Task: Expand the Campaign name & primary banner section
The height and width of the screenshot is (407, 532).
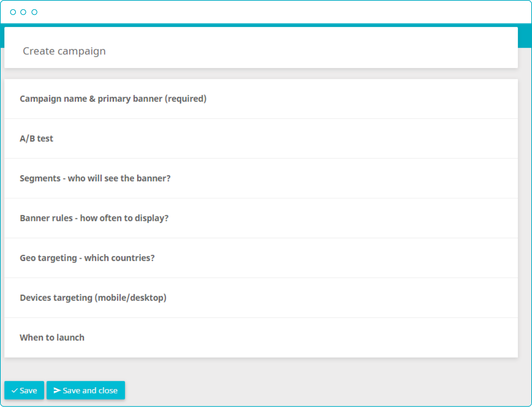Action: [x=113, y=99]
